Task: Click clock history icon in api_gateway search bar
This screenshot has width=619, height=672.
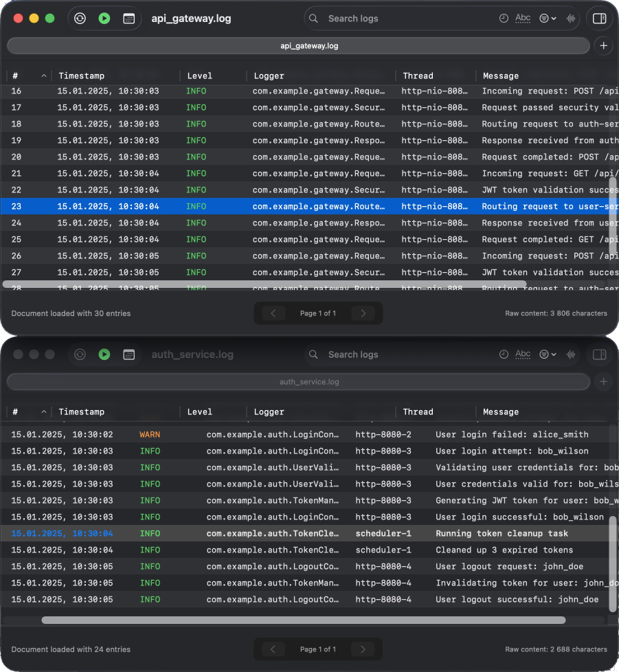Action: click(x=504, y=19)
